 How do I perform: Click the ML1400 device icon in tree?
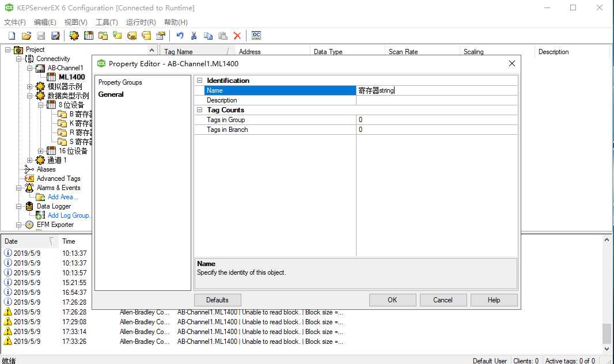point(51,77)
